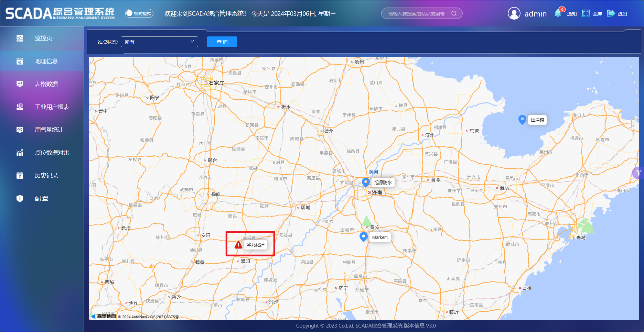The image size is (644, 332).
Task: Click the purple floating button at right edge
Action: [x=638, y=173]
